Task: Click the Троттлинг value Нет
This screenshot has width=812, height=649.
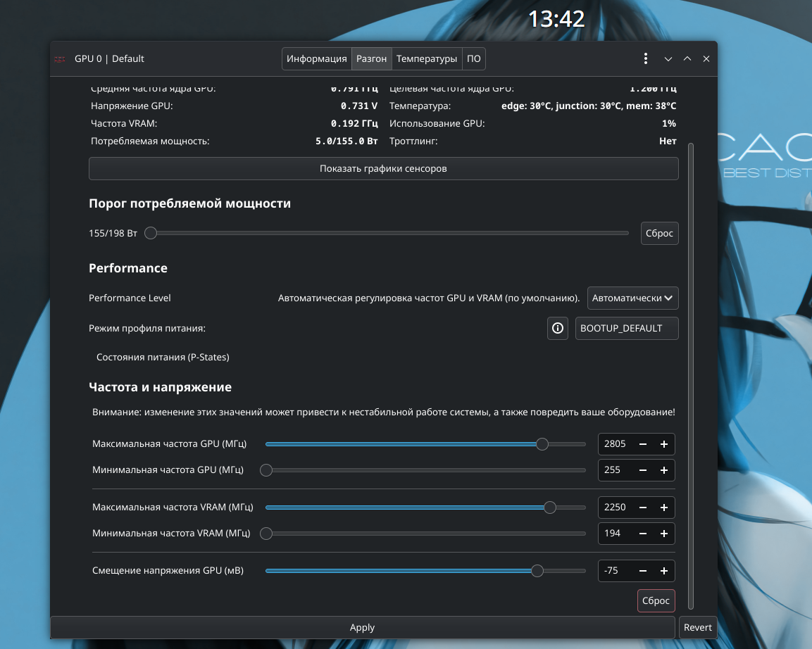Action: coord(668,141)
